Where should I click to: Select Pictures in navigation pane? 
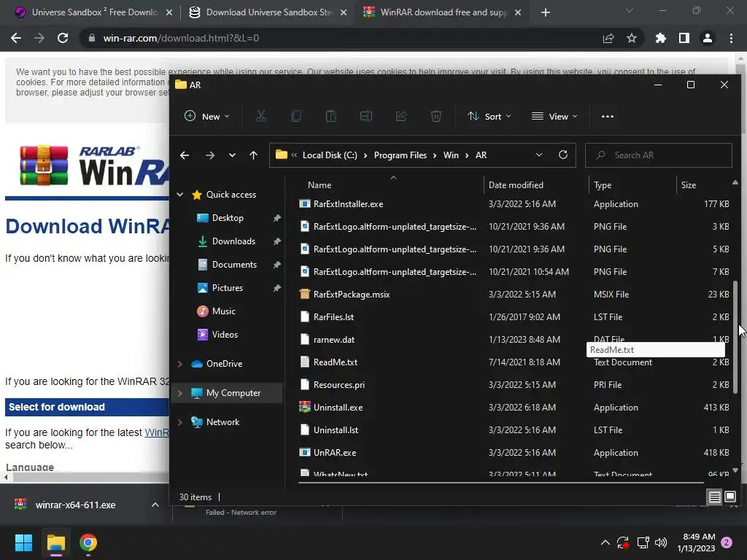point(228,287)
